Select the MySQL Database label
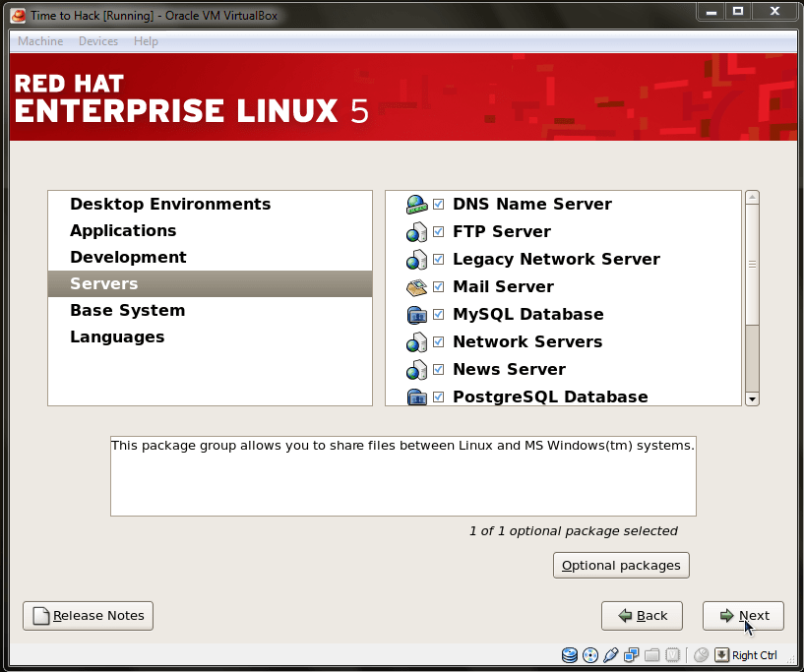The image size is (804, 672). pyautogui.click(x=528, y=315)
